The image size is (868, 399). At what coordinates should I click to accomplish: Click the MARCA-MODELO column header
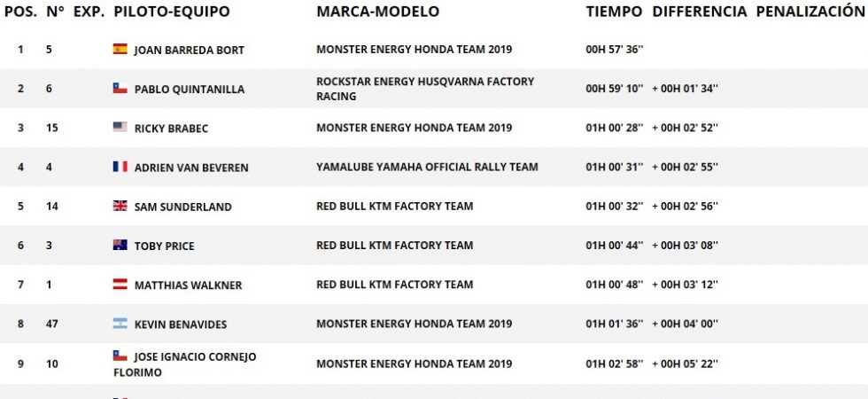[377, 12]
